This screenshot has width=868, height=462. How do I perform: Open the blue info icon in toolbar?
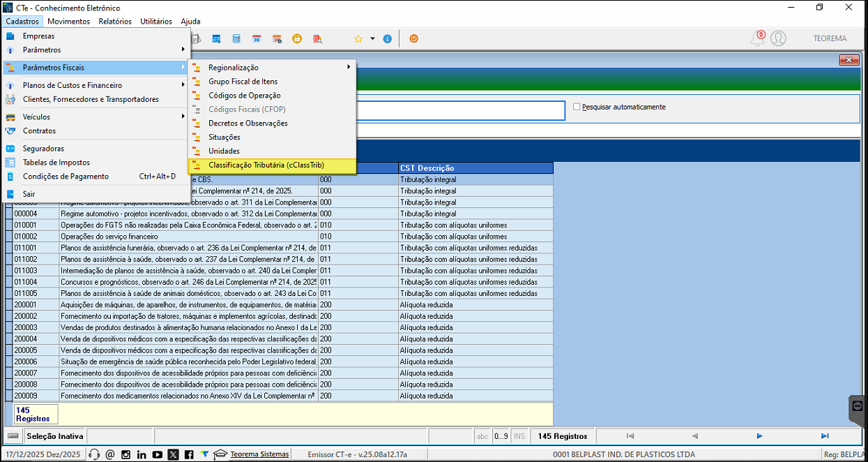[x=387, y=39]
